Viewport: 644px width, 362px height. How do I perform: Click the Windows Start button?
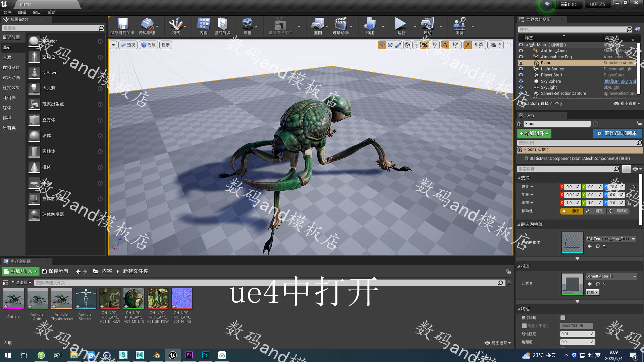8,355
